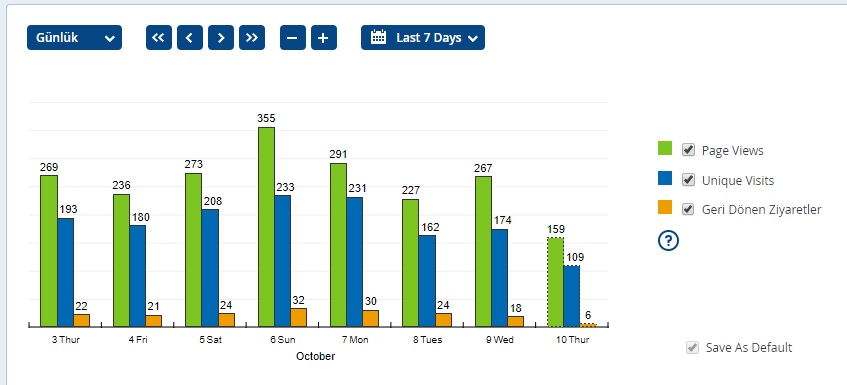Uncheck the Page Views checkbox
This screenshot has height=385, width=847.
pos(688,150)
